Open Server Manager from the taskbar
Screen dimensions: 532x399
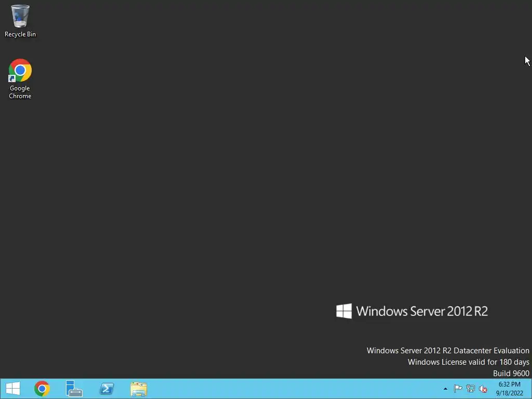pos(74,389)
